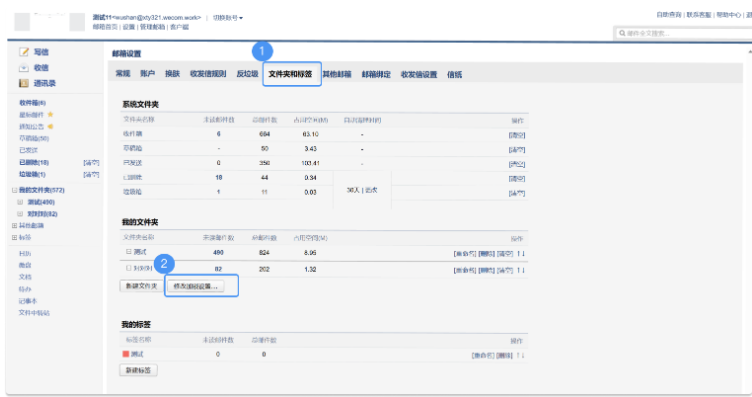752x397 pixels.
Task: Click the magnifier icon in the search box
Action: tap(622, 33)
